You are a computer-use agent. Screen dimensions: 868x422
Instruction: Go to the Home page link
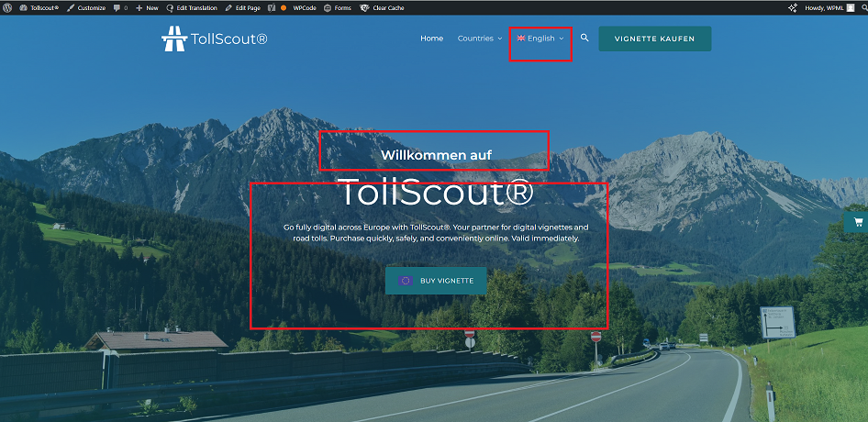coord(432,39)
